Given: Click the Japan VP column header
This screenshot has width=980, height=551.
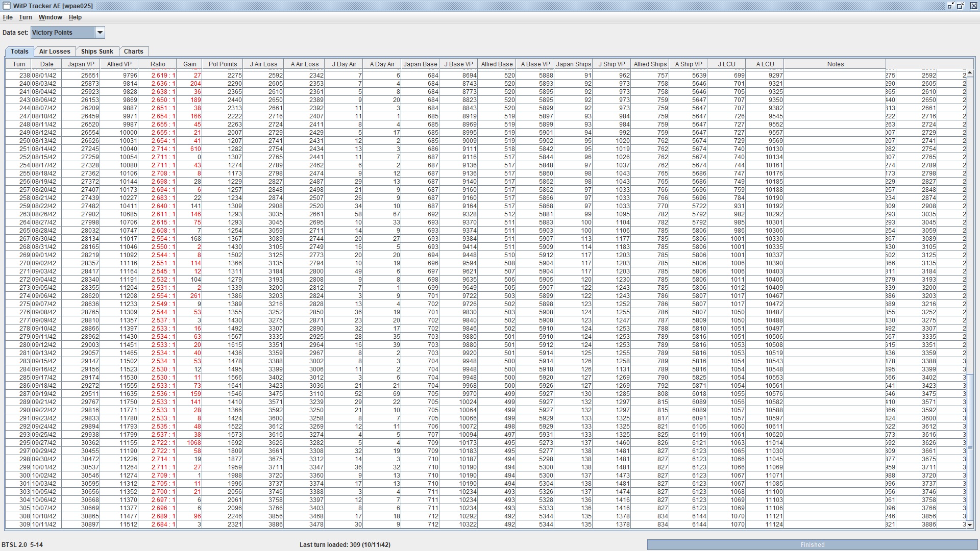Looking at the screenshot, I should click(81, 64).
